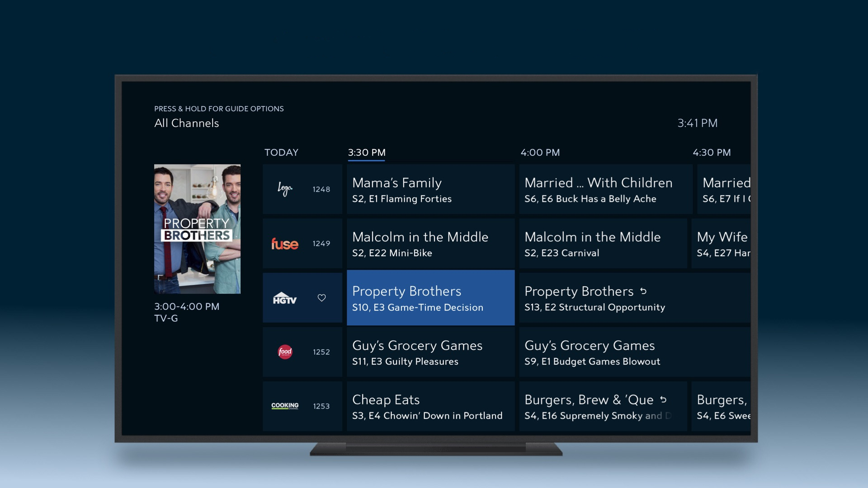
Task: Click Mama's Family S2 E1 Flaming Forties listing
Action: pyautogui.click(x=427, y=189)
